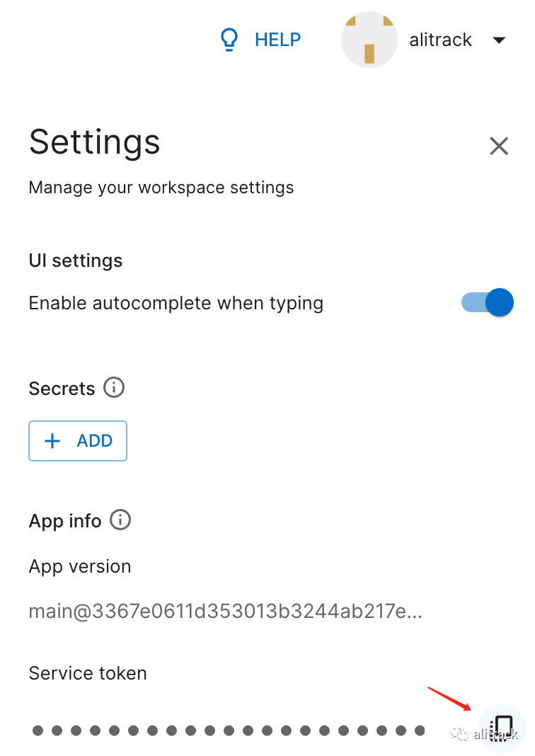Click the ADD secret button label

(95, 441)
